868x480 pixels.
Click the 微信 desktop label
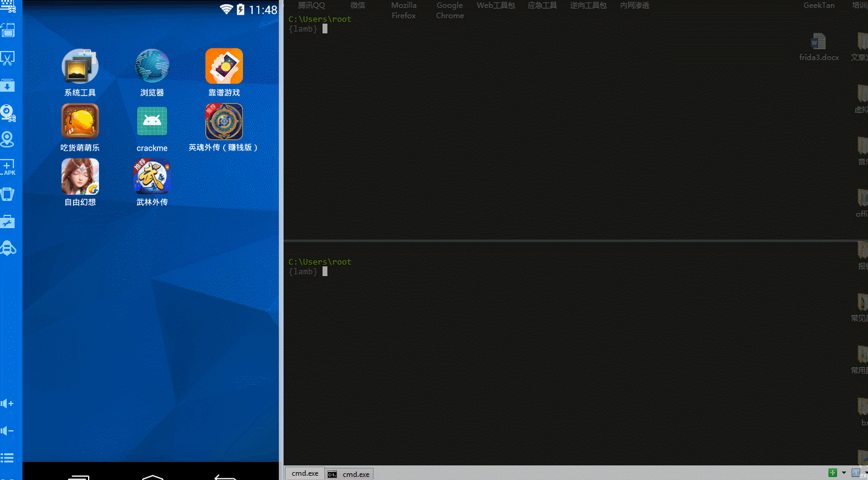pos(358,5)
